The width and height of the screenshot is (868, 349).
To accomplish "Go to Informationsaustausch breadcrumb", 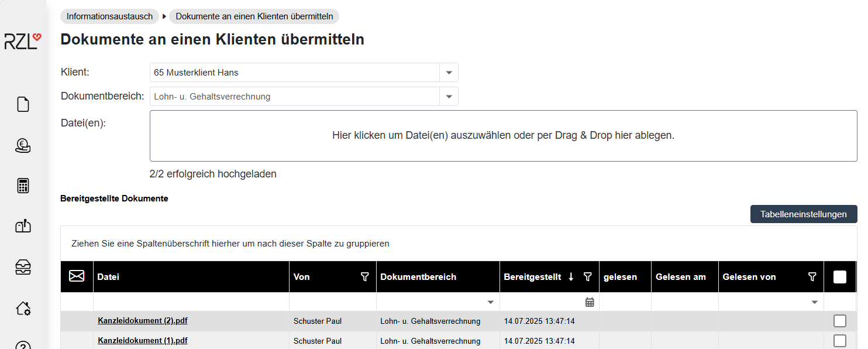I will click(x=109, y=16).
